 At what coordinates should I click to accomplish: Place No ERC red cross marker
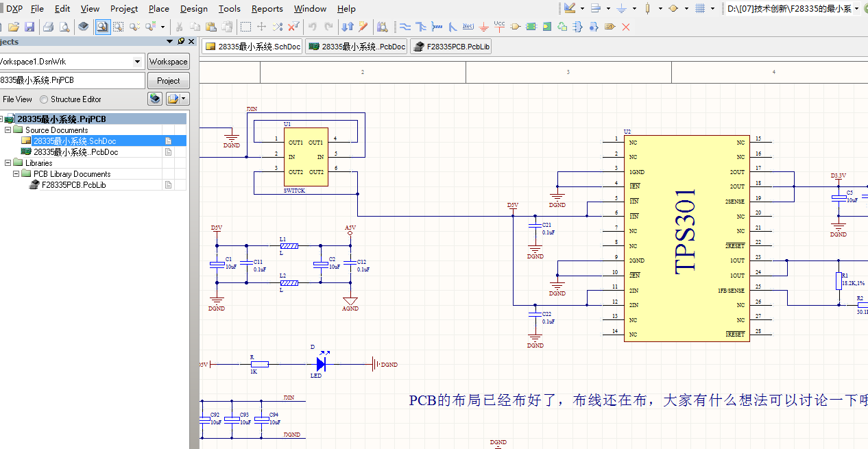625,27
